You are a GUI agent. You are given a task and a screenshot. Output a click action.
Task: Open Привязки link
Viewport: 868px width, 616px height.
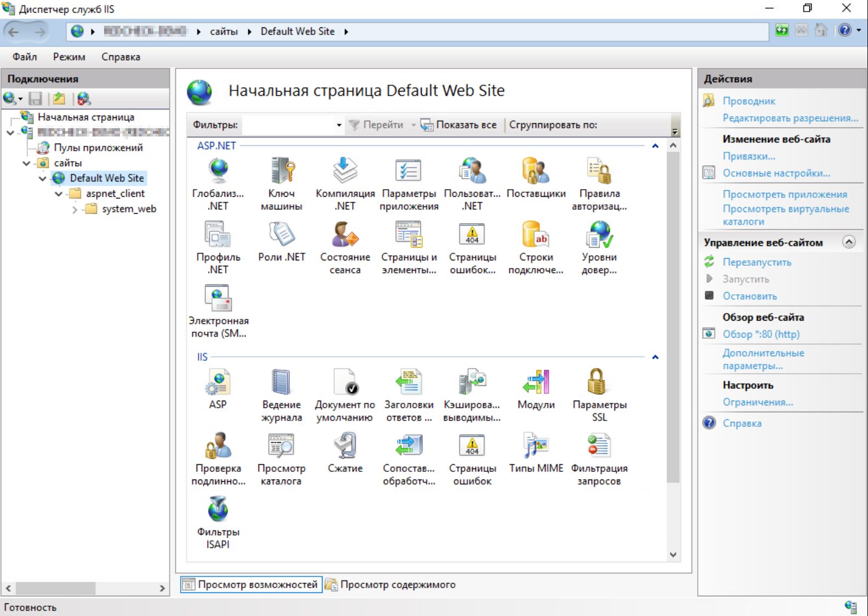749,156
